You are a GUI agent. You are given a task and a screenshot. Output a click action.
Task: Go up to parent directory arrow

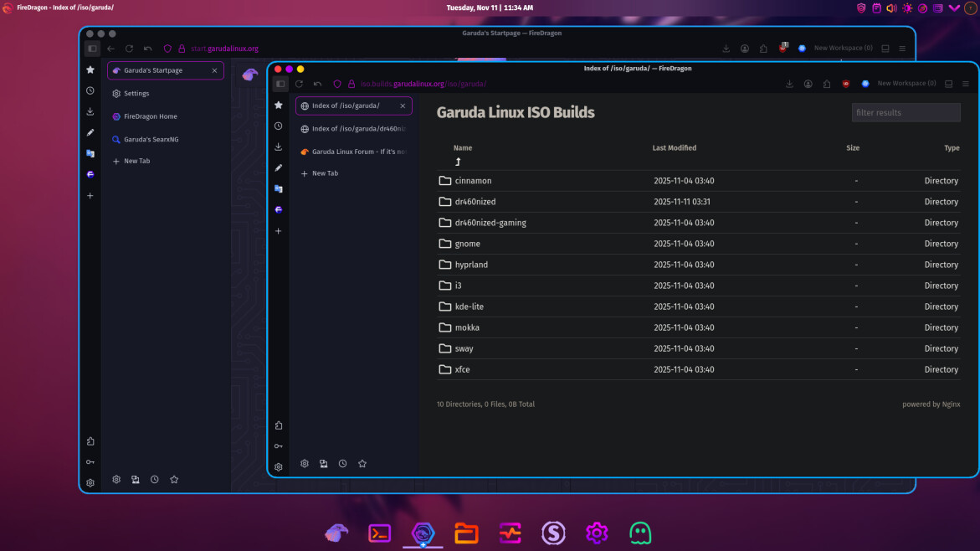click(x=458, y=162)
